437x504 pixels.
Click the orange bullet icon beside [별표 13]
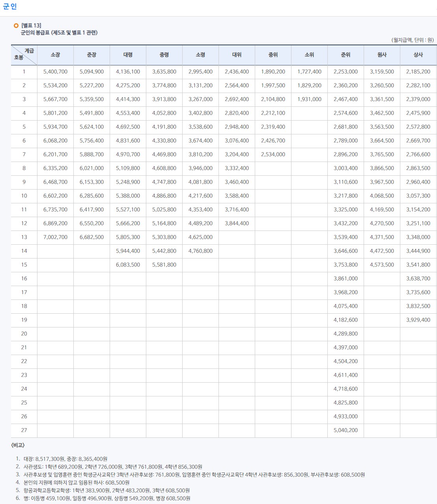point(16,26)
